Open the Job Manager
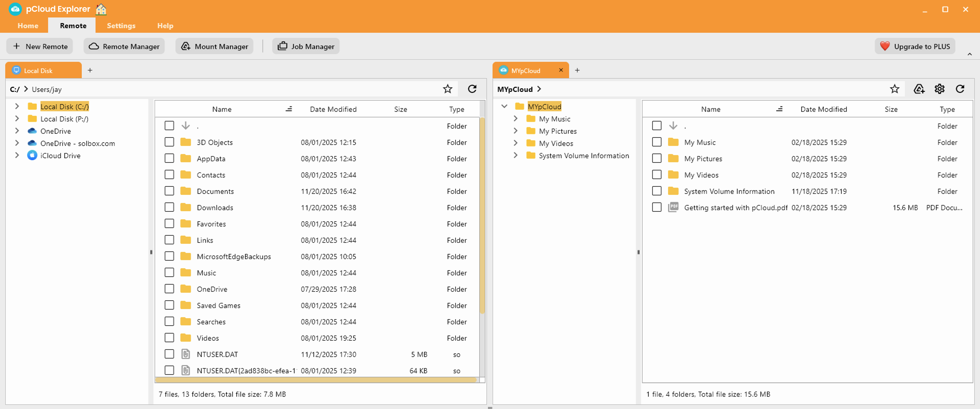This screenshot has height=409, width=980. point(305,46)
